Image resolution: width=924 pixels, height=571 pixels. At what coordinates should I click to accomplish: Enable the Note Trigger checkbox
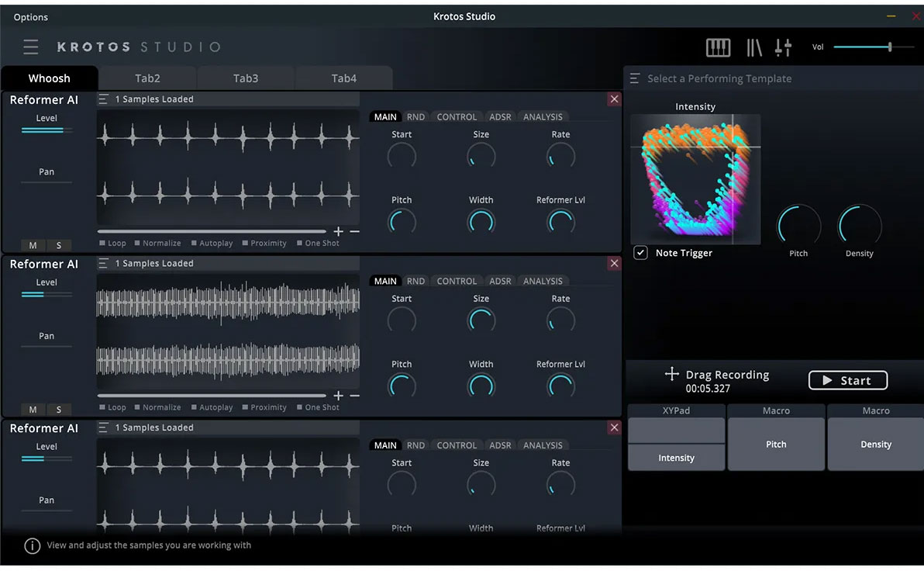pyautogui.click(x=641, y=253)
